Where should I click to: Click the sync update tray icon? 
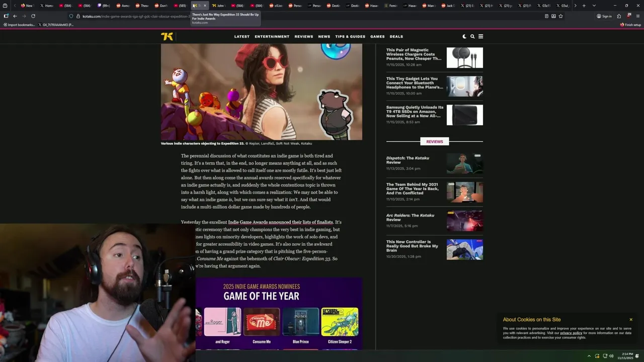click(597, 356)
